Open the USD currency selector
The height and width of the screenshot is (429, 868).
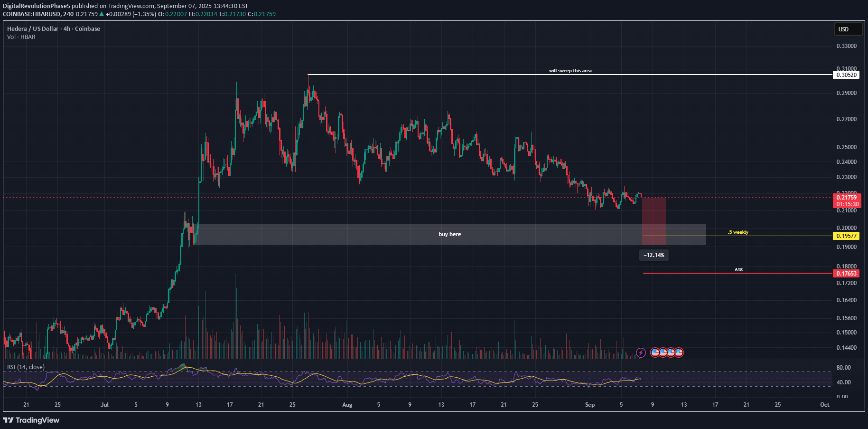848,29
